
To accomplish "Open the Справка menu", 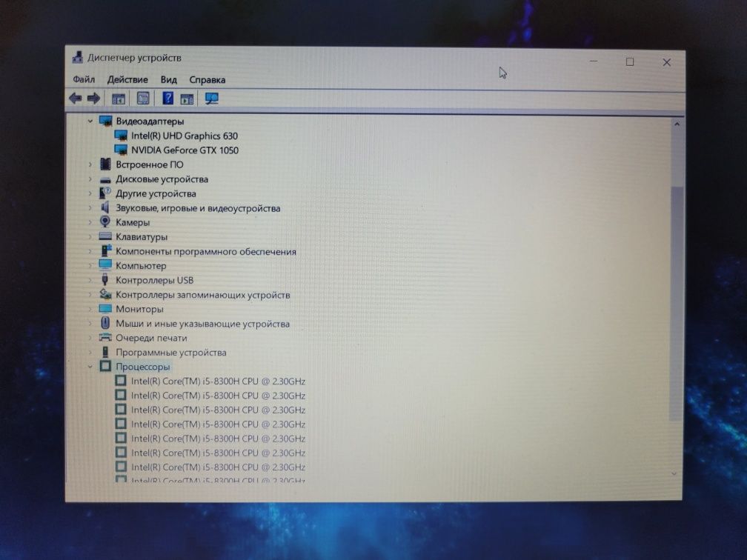I will (207, 79).
